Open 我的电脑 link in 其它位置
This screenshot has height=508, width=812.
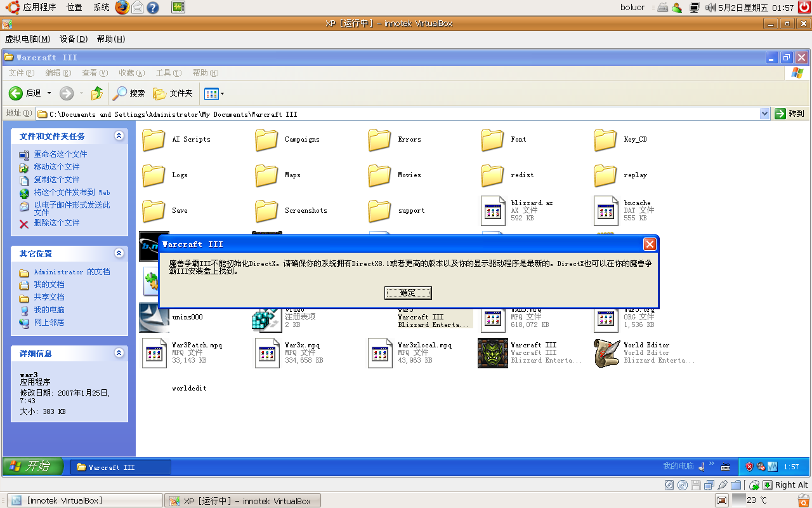tap(49, 310)
